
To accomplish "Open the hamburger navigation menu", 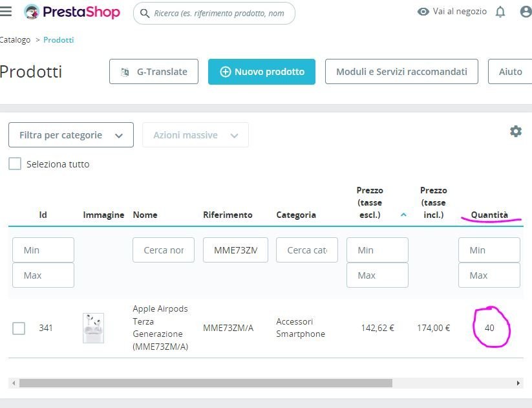I will click(x=5, y=12).
